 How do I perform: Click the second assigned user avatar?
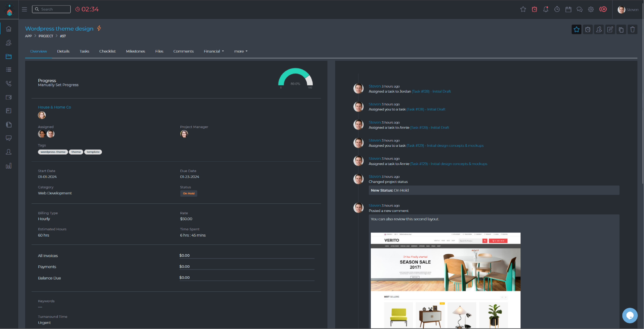[51, 134]
